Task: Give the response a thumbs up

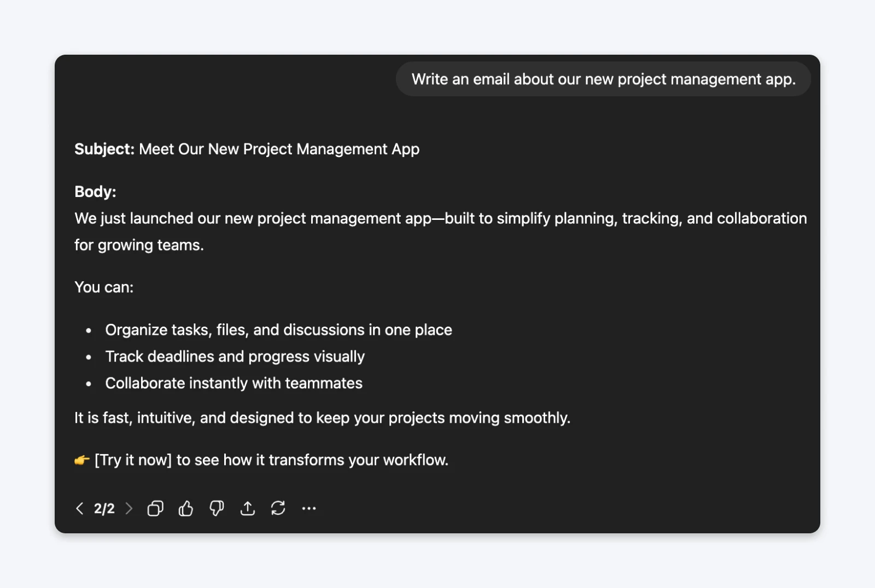Action: (x=185, y=508)
